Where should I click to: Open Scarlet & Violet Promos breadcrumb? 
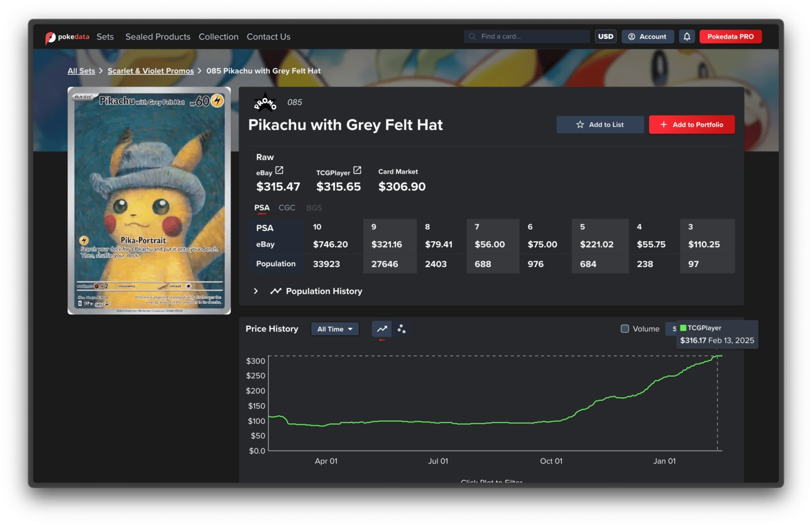click(x=151, y=71)
